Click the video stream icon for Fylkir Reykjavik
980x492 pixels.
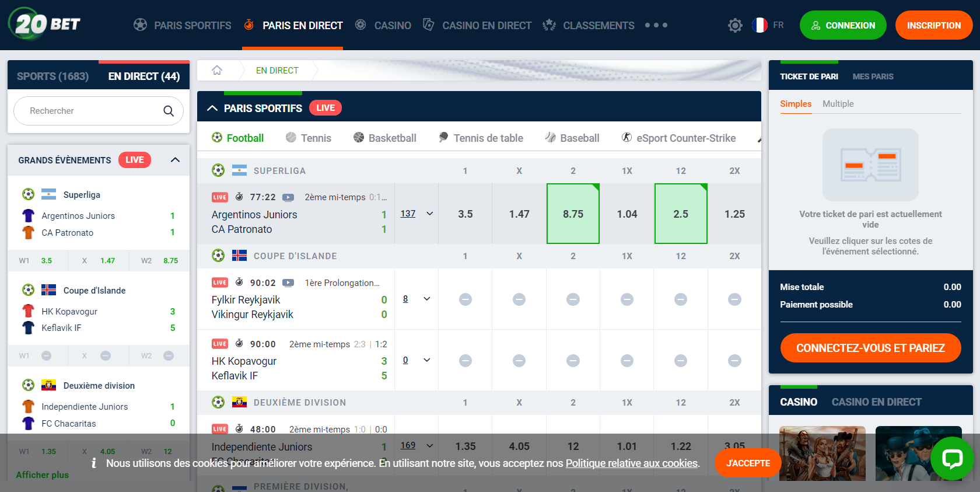(288, 282)
